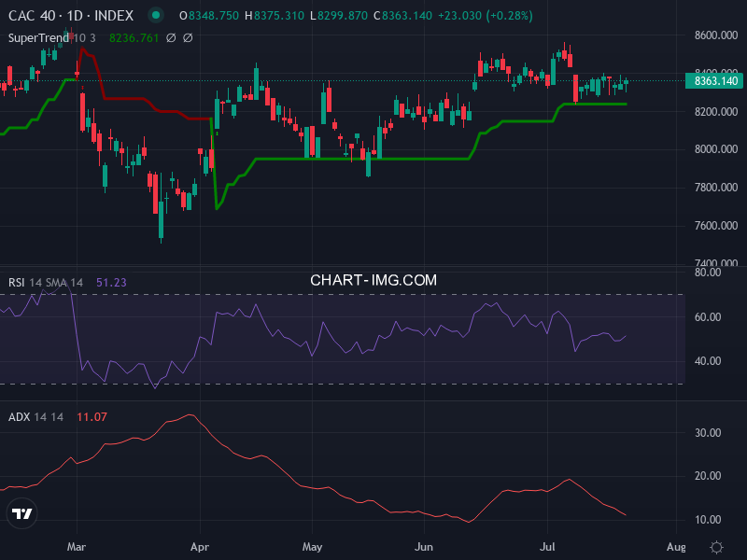Click the Jun label on time axis

pyautogui.click(x=424, y=547)
